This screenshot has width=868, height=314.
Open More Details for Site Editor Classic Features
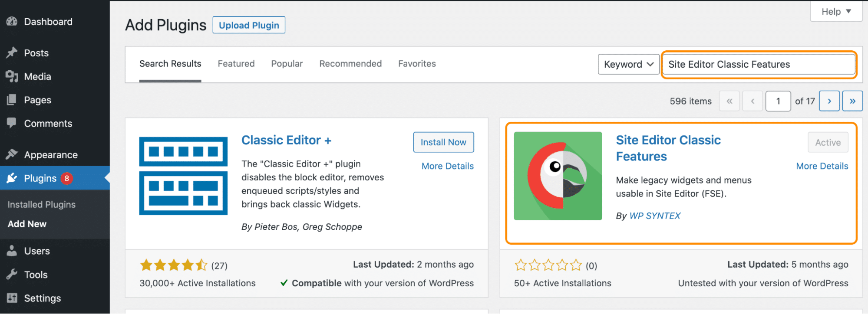(x=822, y=166)
